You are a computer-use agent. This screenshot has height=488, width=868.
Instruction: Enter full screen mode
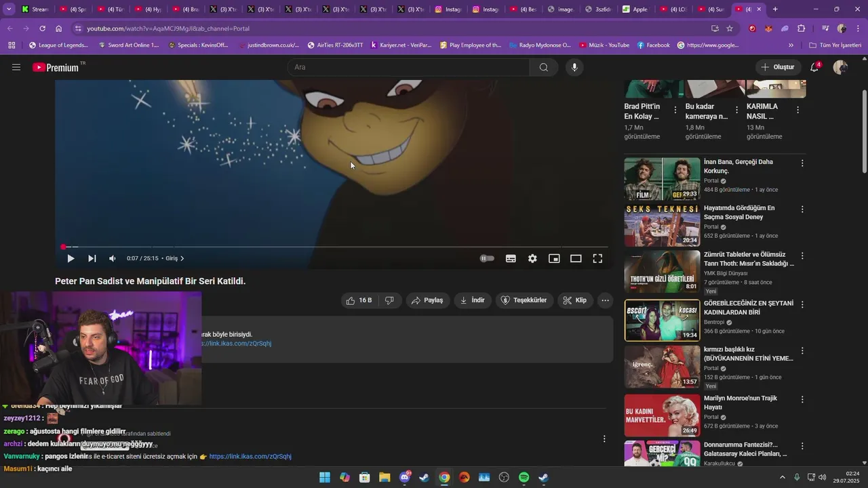[597, 258]
